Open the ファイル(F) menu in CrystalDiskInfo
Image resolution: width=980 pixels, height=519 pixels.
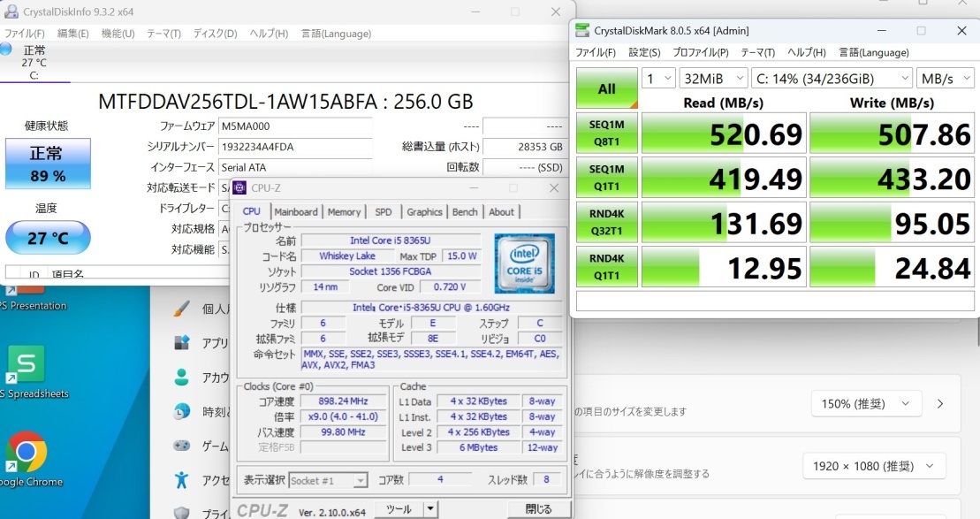[25, 34]
